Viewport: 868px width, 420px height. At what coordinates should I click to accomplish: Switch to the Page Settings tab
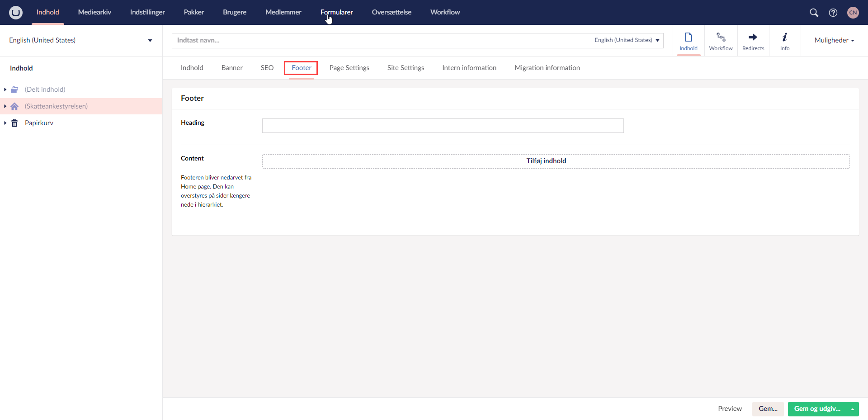point(349,68)
